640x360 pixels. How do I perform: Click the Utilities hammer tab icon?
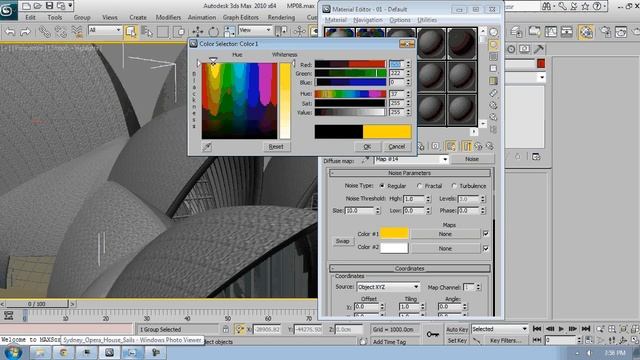539,49
